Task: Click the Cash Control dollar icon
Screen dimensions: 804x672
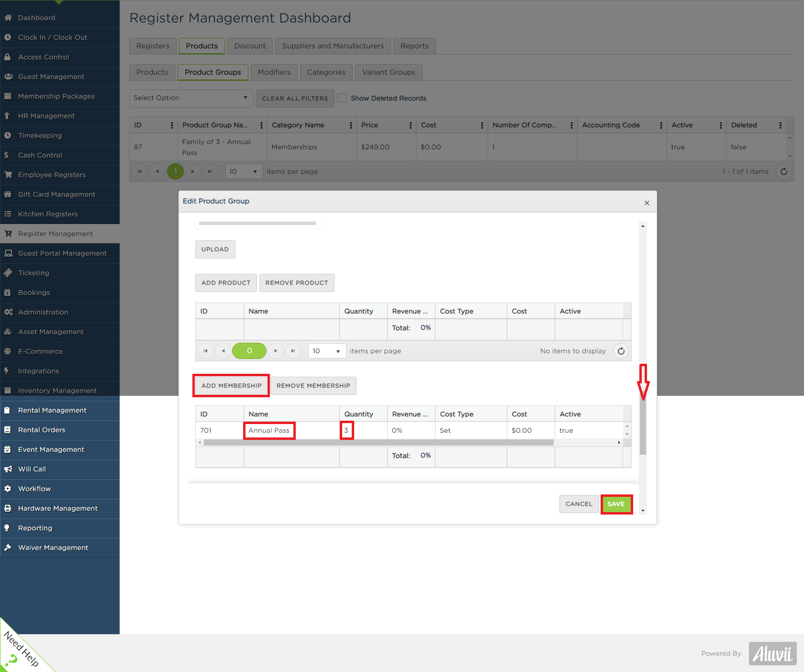Action: tap(7, 155)
